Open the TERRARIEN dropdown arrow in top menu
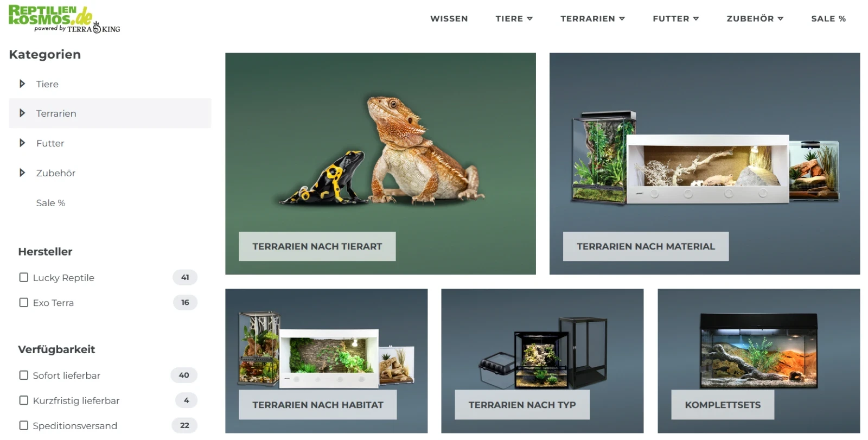 coord(622,18)
